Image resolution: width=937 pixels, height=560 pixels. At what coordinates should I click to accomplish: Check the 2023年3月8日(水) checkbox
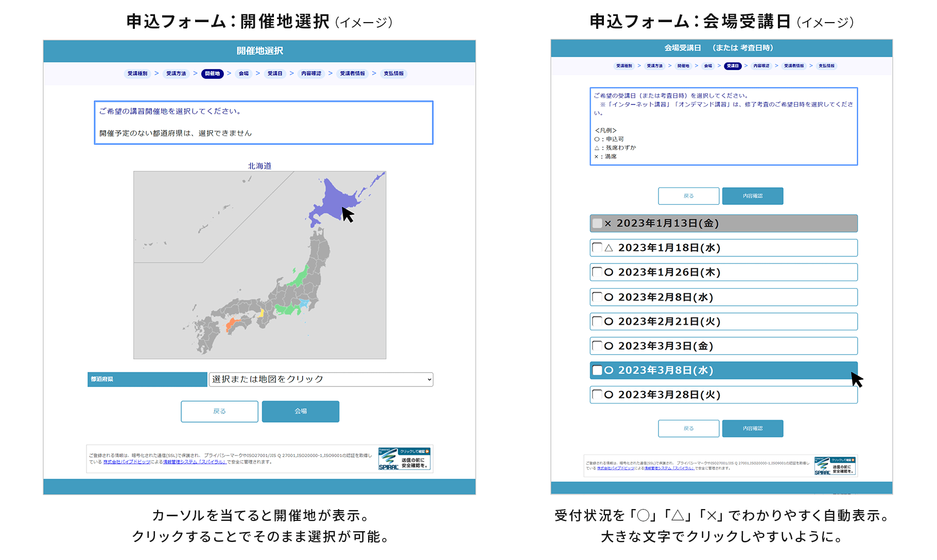tap(597, 370)
